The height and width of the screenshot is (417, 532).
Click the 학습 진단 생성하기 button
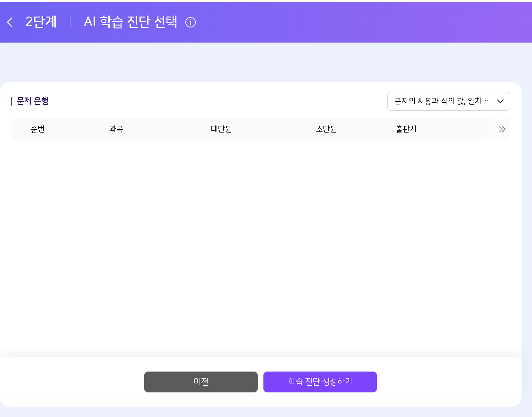point(320,382)
